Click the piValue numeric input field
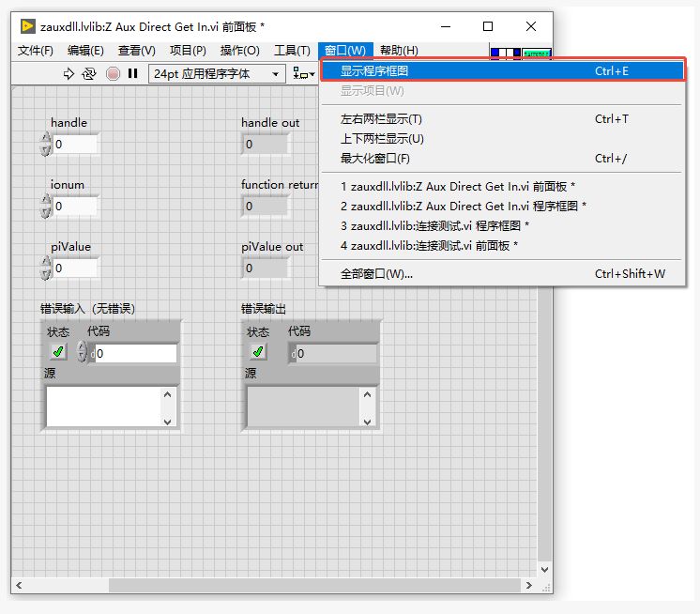This screenshot has width=700, height=614. pos(74,269)
